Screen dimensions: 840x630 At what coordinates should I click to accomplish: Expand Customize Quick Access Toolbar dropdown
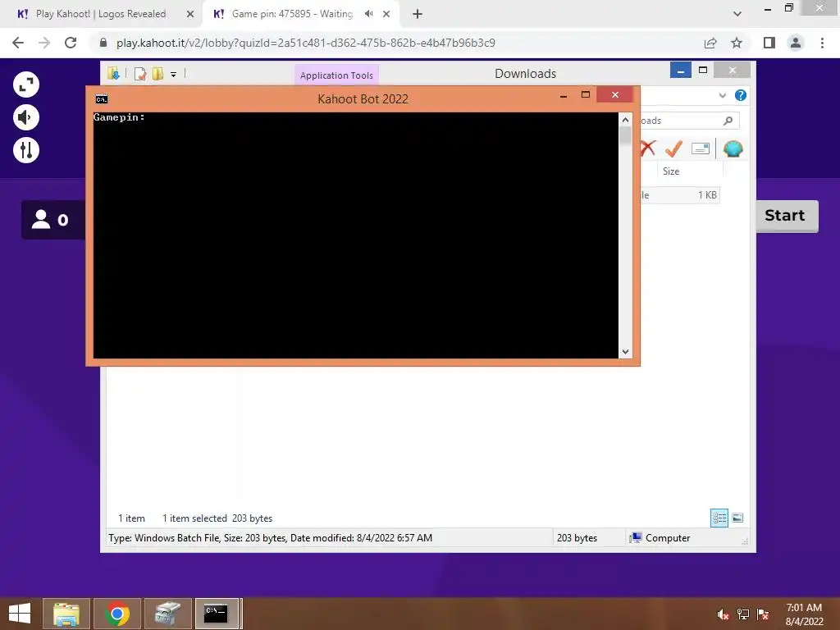click(174, 75)
